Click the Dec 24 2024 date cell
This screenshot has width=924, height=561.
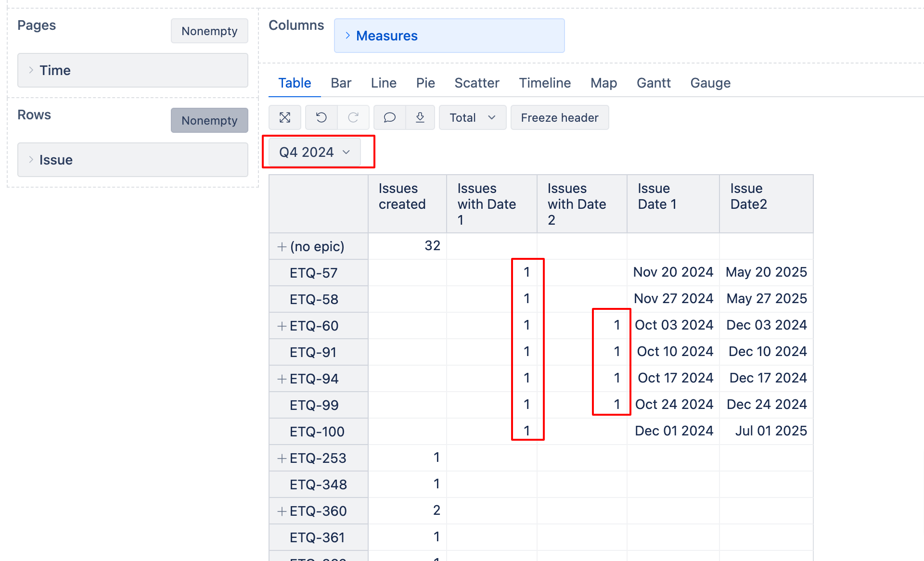767,404
